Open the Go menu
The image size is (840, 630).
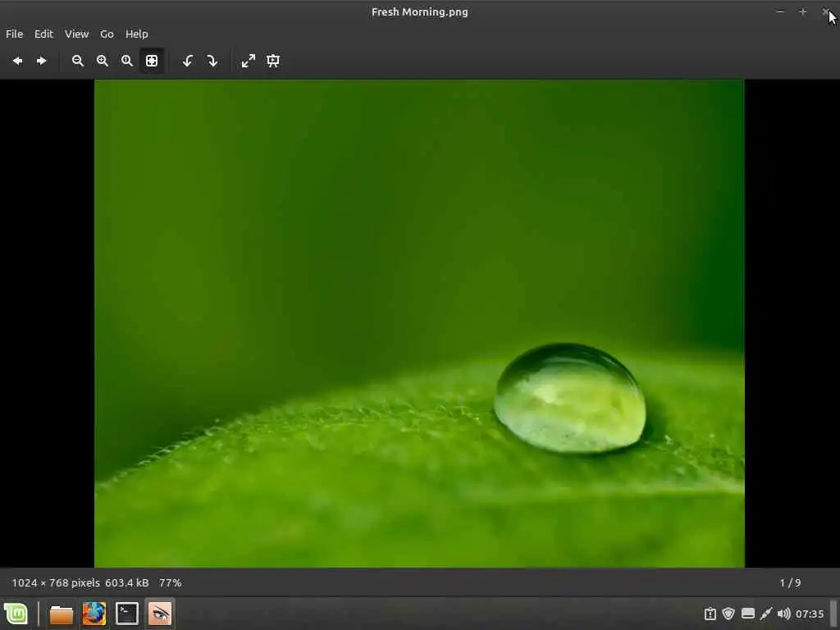107,34
